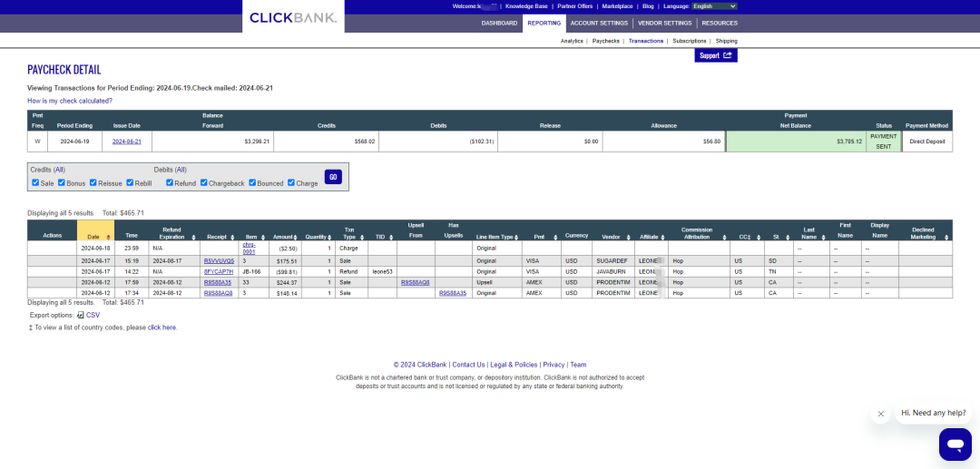This screenshot has height=469, width=980.
Task: Open receipt R5VVUVQ5 link
Action: point(219,260)
